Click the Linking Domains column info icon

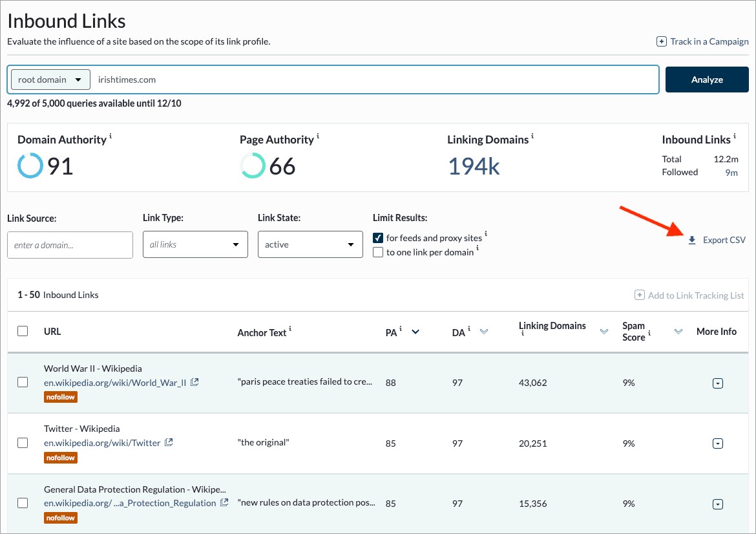point(522,334)
